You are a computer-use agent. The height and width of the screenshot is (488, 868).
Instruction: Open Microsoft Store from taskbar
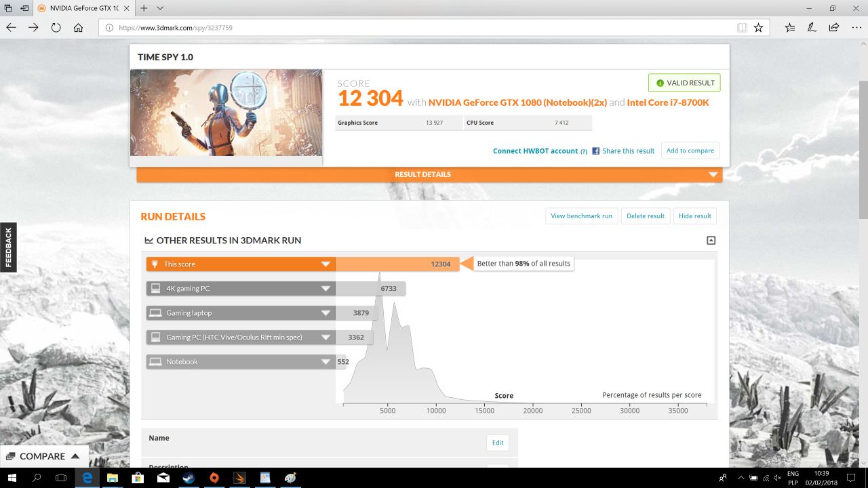(138, 478)
